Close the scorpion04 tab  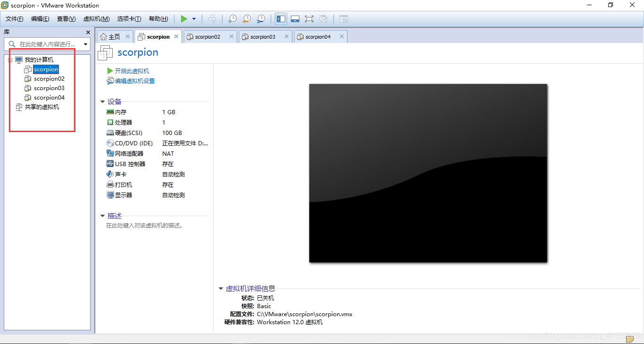[x=342, y=36]
